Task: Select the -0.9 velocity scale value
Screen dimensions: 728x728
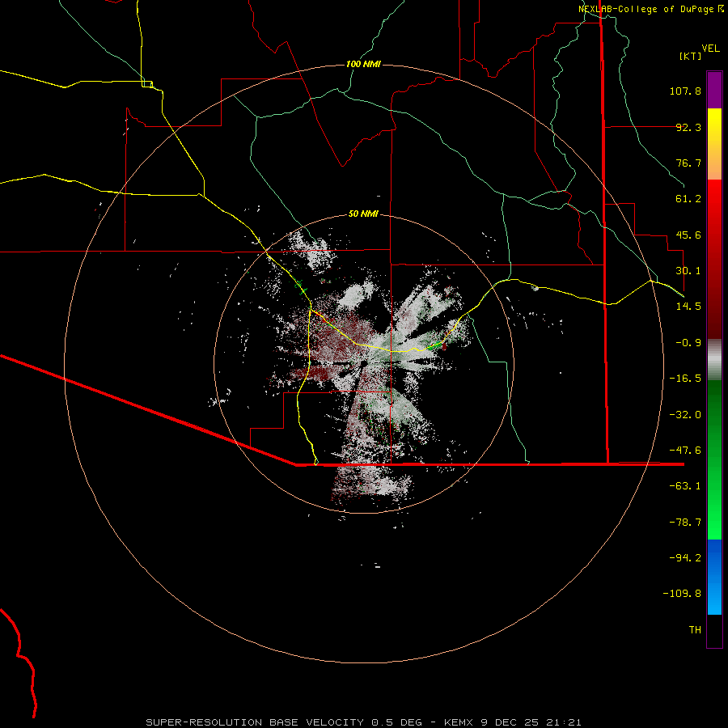Action: point(688,343)
